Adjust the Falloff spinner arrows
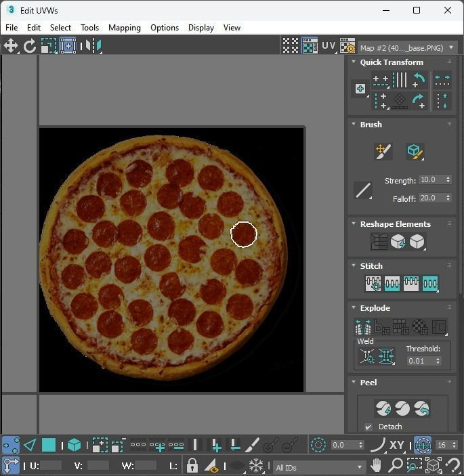This screenshot has width=464, height=476. tap(448, 198)
